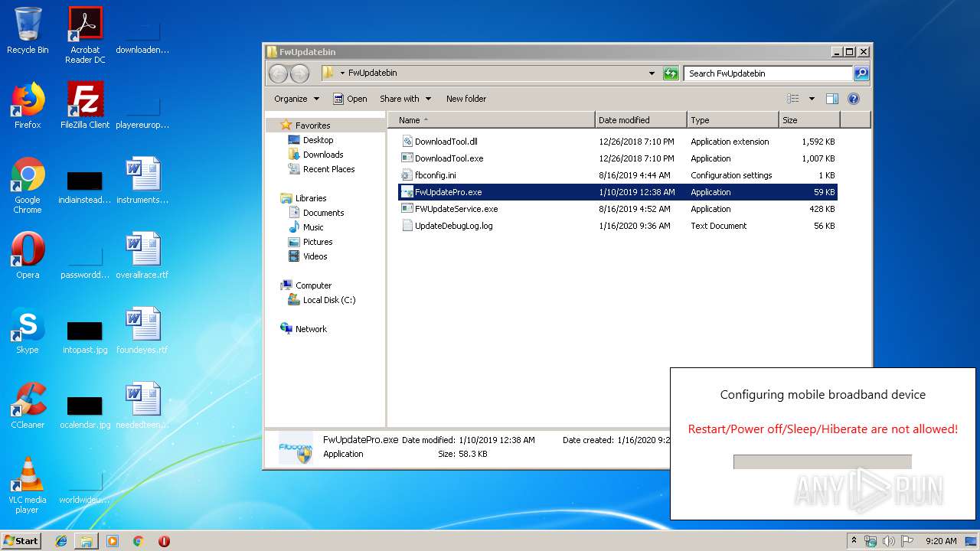
Task: Open Explorer help question mark icon
Action: pyautogui.click(x=854, y=99)
